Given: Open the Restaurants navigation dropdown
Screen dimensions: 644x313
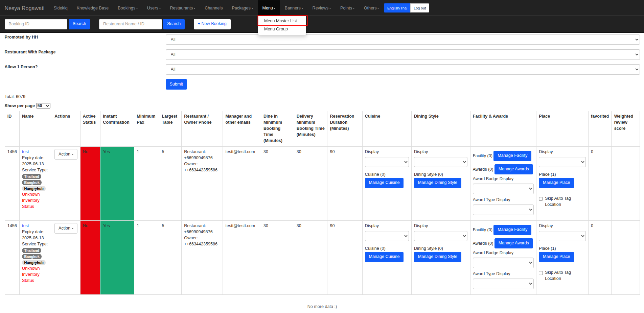Looking at the screenshot, I should click(182, 8).
